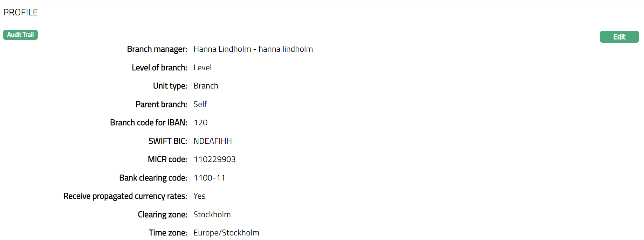Click the MICR code number 110229903

(x=214, y=160)
